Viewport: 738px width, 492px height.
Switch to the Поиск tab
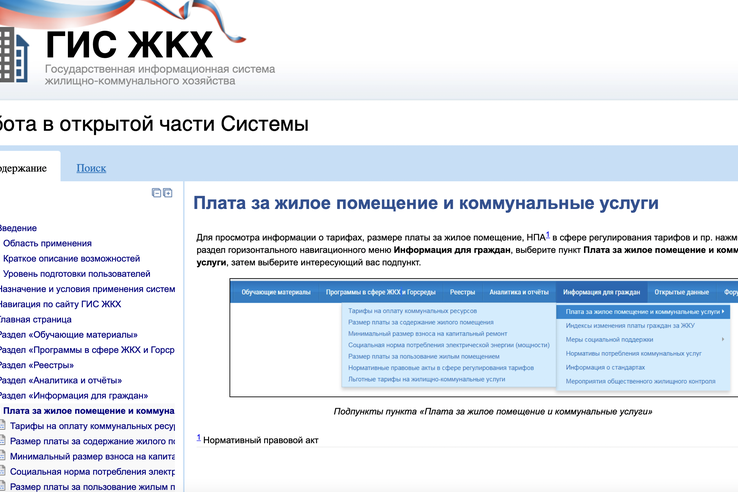pos(91,168)
